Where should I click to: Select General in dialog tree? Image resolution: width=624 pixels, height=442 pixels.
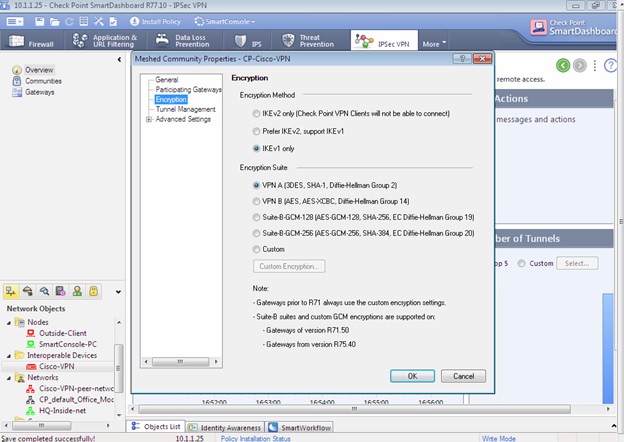tap(167, 80)
